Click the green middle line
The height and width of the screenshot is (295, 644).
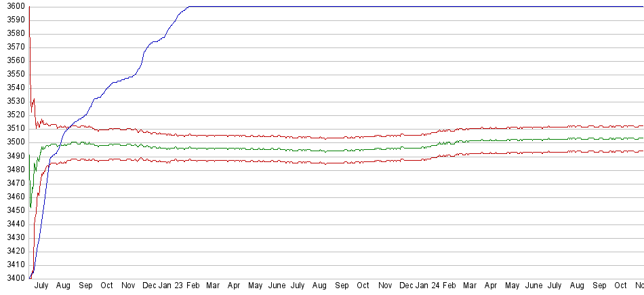[271, 149]
